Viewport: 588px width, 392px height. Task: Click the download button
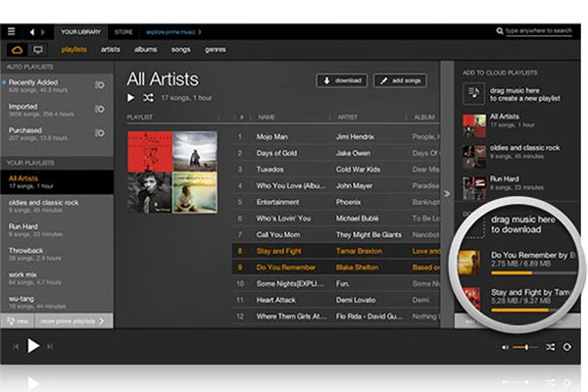click(x=342, y=80)
